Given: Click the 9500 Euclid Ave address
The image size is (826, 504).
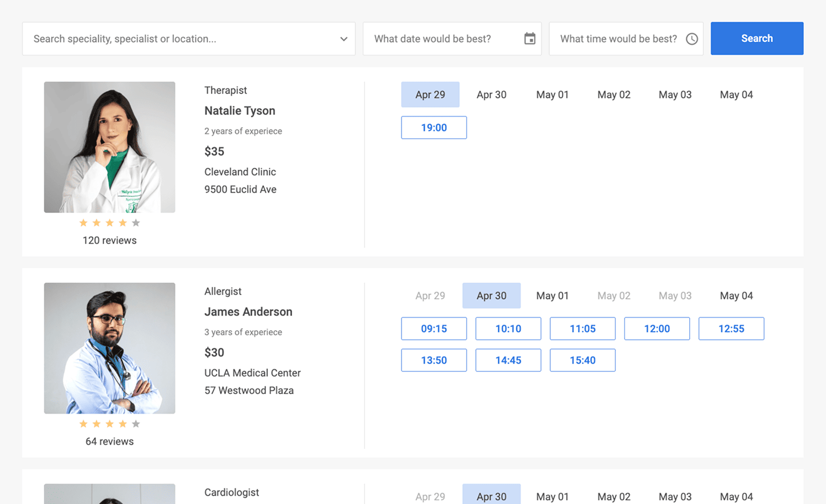Looking at the screenshot, I should point(240,189).
